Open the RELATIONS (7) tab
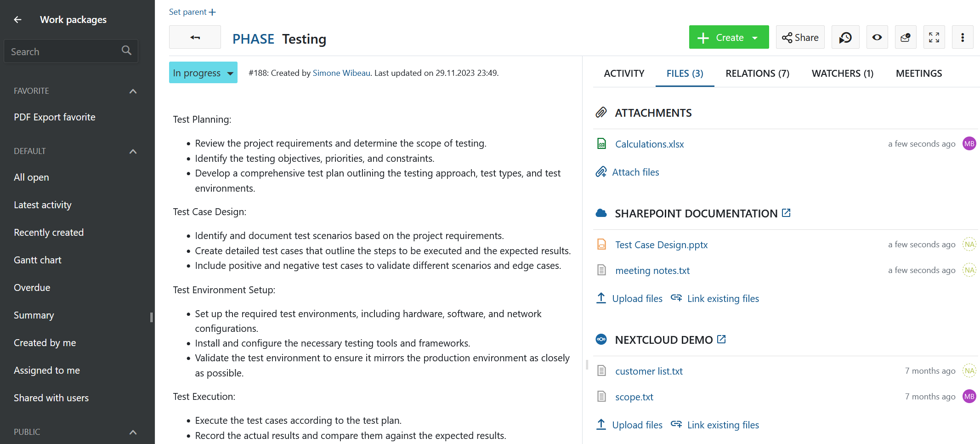Image resolution: width=980 pixels, height=444 pixels. click(x=757, y=74)
